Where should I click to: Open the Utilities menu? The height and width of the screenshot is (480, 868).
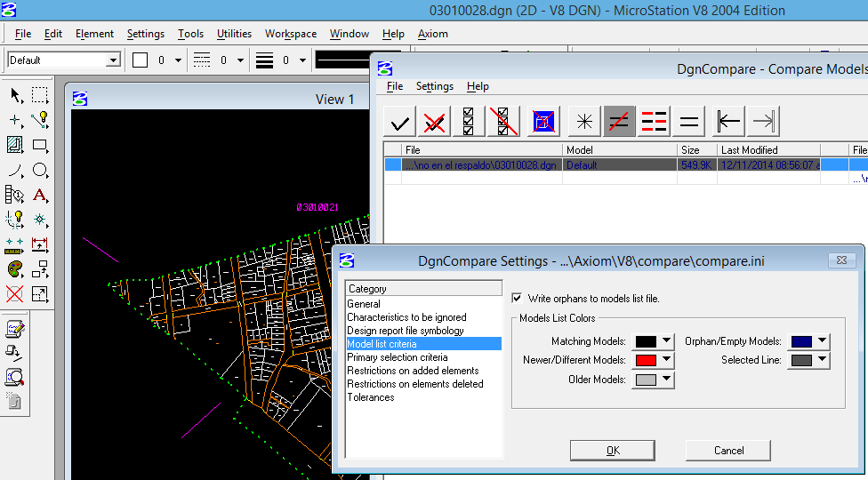point(234,34)
